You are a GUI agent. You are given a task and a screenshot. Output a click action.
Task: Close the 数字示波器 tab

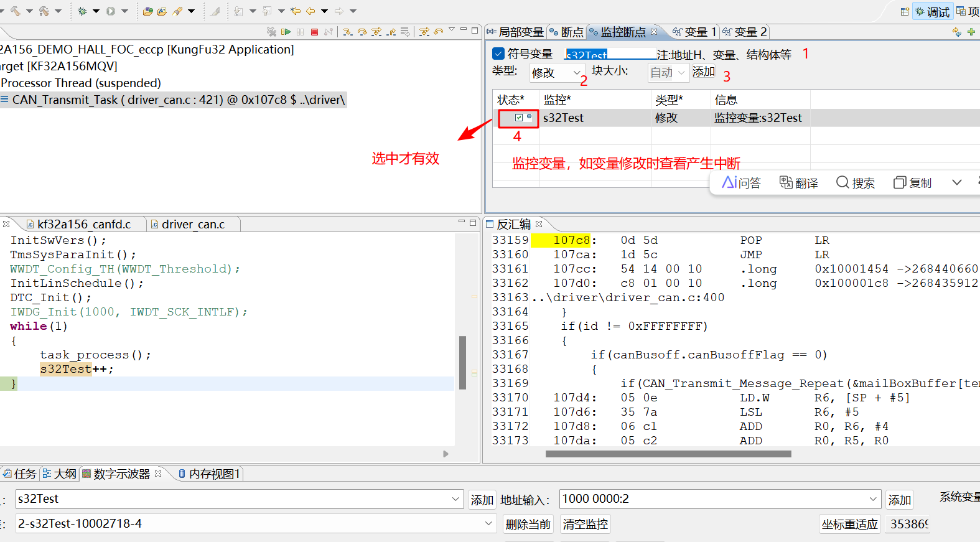158,474
